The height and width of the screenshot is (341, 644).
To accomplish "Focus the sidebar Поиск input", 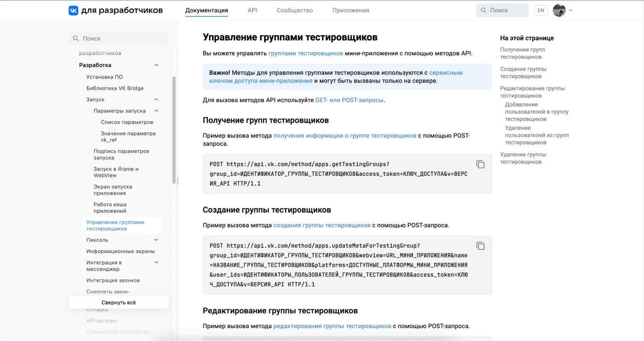I will (x=119, y=39).
